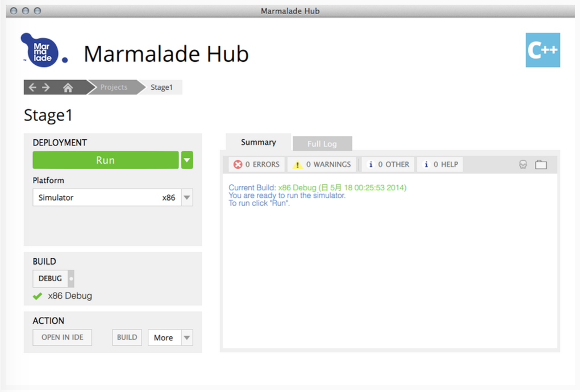This screenshot has width=582, height=392.
Task: Click the info icon beside OTHER
Action: click(x=371, y=164)
